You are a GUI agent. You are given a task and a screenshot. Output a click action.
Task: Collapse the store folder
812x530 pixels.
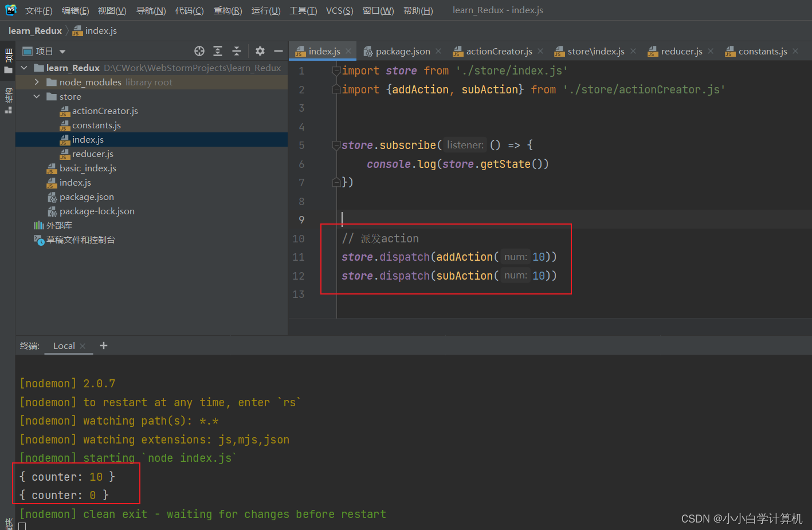(x=37, y=96)
